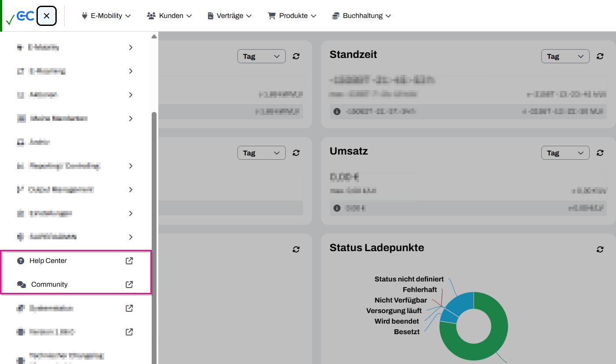Open the E-Mobility top menu
This screenshot has height=364, width=616.
106,16
